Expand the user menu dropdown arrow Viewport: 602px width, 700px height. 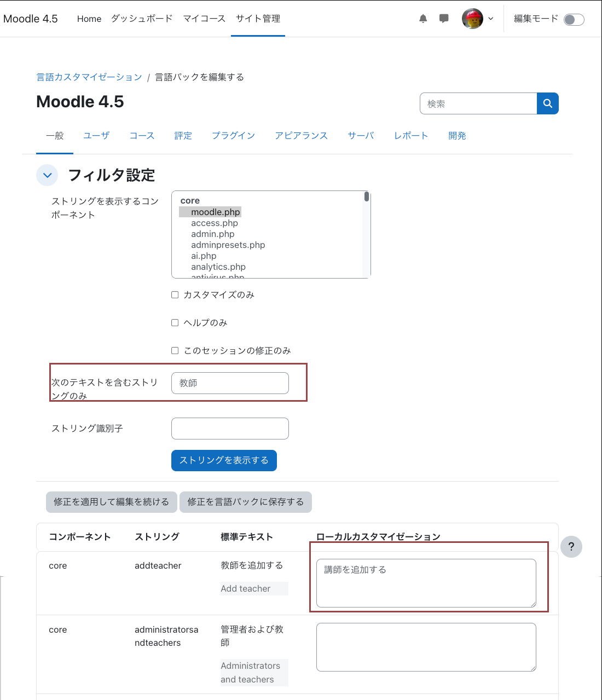(491, 19)
